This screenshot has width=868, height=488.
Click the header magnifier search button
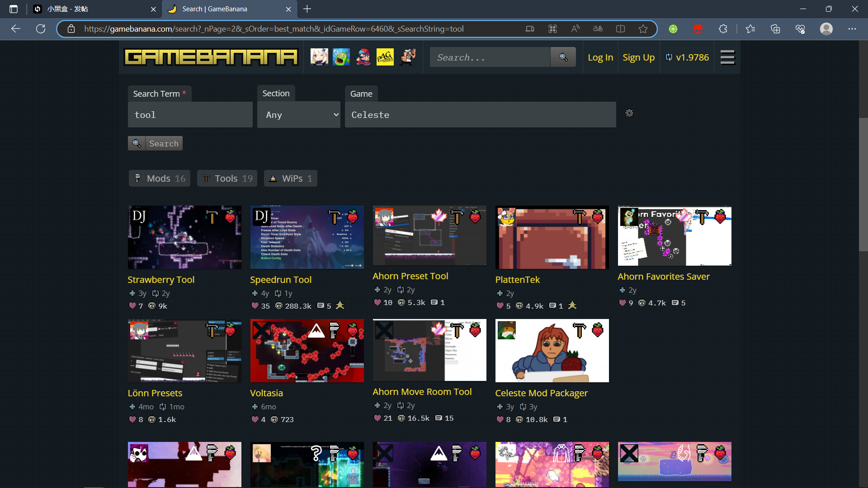tap(563, 57)
